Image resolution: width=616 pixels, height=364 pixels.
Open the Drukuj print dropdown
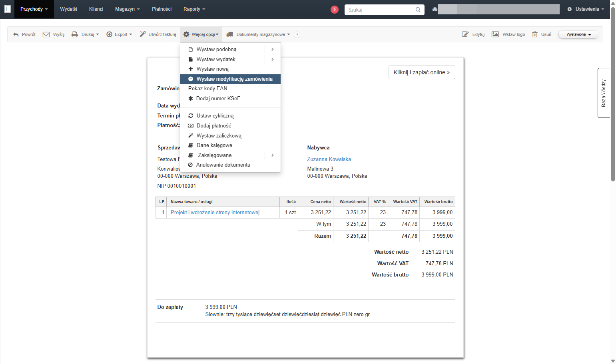point(85,34)
